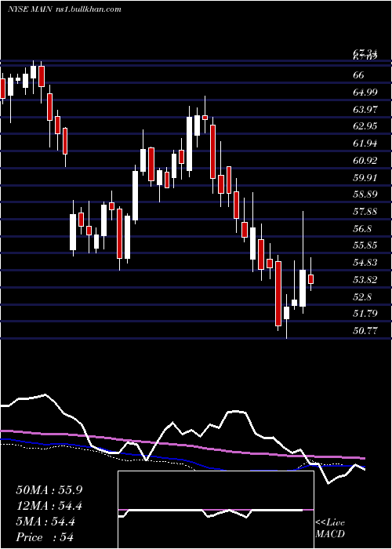Click the long red candle bottoming near 51.79
The height and width of the screenshot is (549, 392).
click(278, 293)
